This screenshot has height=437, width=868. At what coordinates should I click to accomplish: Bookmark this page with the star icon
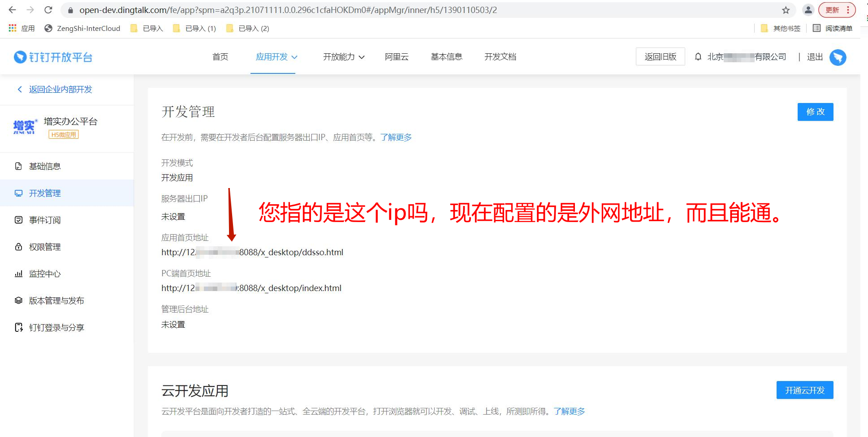tap(786, 10)
